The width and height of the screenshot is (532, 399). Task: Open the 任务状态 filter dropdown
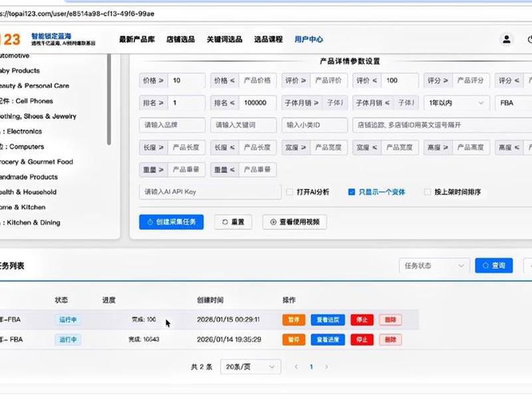pos(434,265)
